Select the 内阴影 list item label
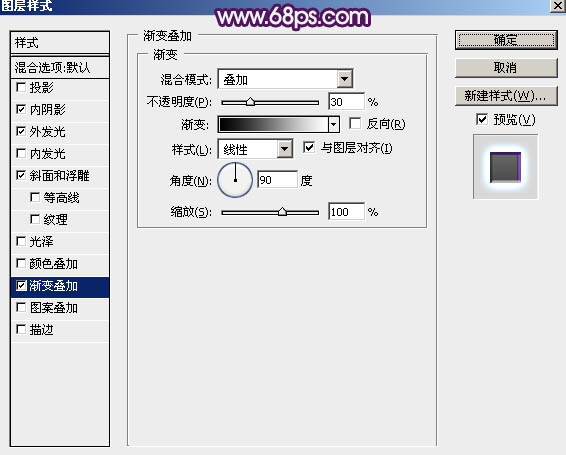 click(47, 110)
